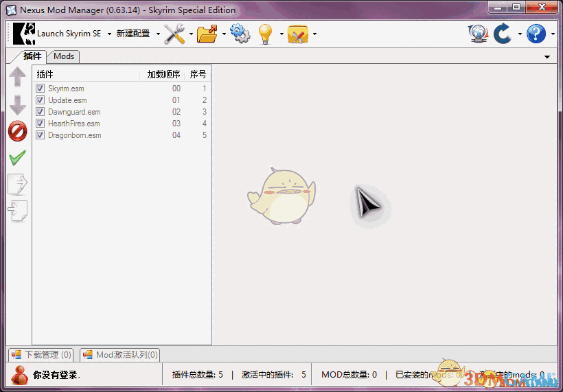Viewport: 563px width, 392px height.
Task: Expand the help icon dropdown arrow
Action: point(553,34)
